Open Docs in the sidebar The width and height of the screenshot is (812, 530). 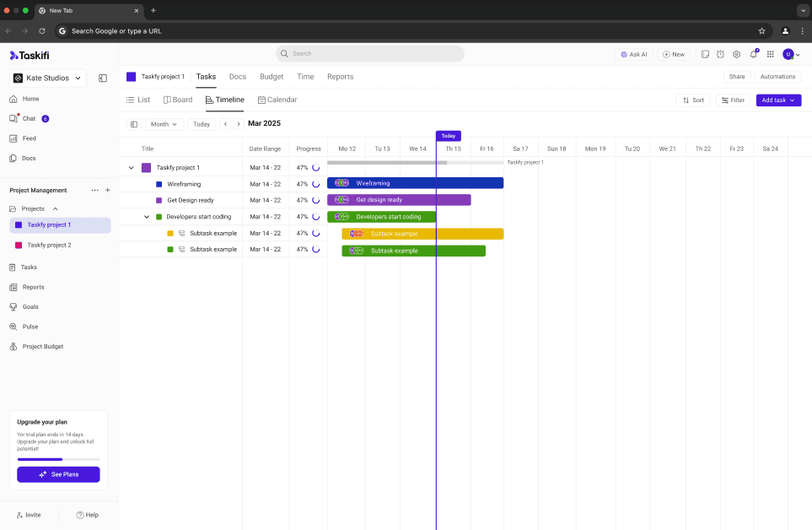tap(23, 158)
